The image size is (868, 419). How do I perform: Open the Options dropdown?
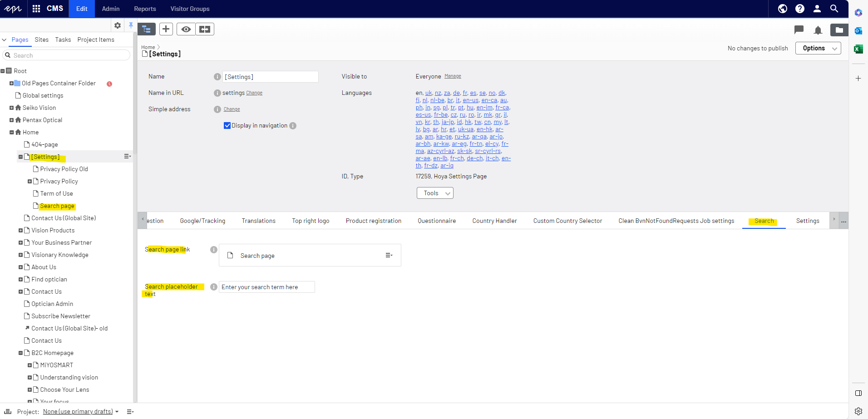(818, 48)
